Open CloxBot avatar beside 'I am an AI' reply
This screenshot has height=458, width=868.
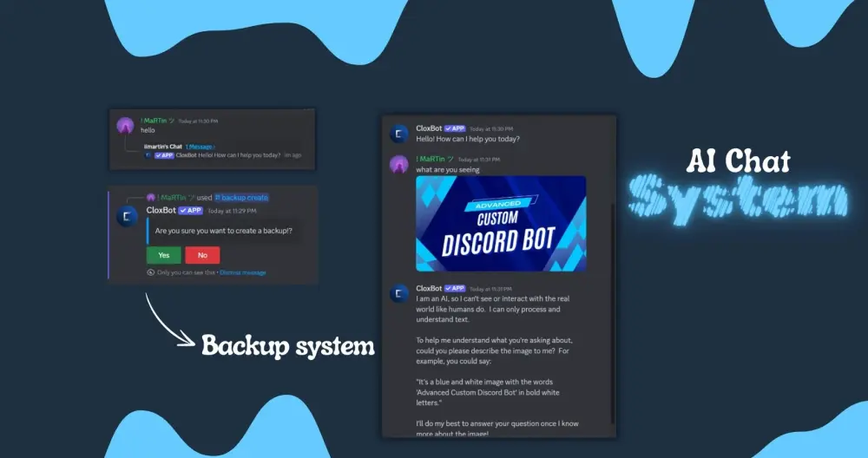coord(399,294)
